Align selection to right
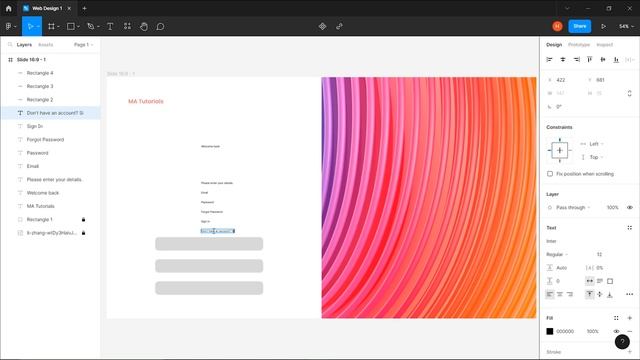The height and width of the screenshot is (360, 640). pyautogui.click(x=576, y=60)
